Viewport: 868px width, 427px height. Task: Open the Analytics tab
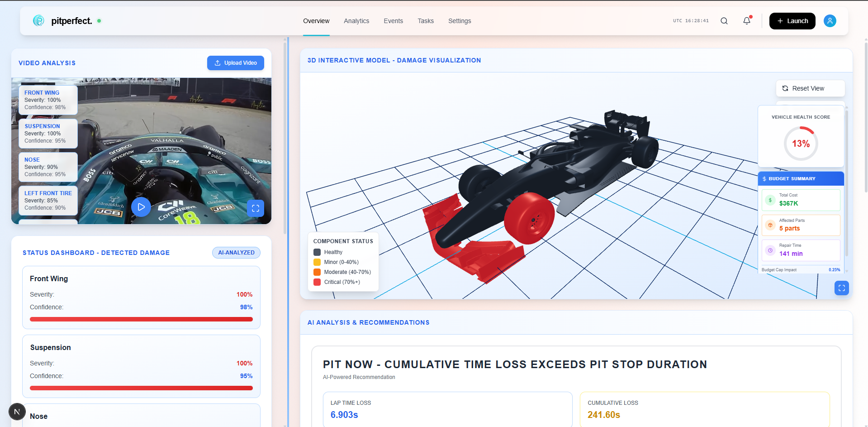(356, 21)
